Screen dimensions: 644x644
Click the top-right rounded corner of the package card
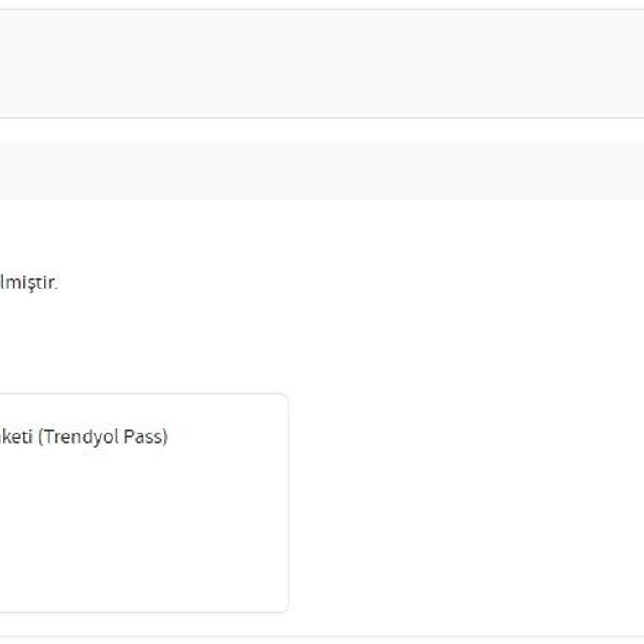pyautogui.click(x=286, y=396)
